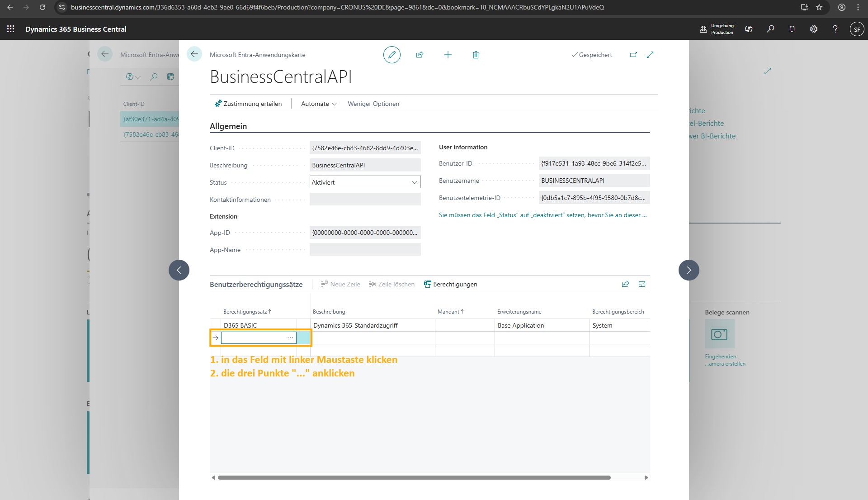
Task: Reload the browser page
Action: tap(42, 7)
